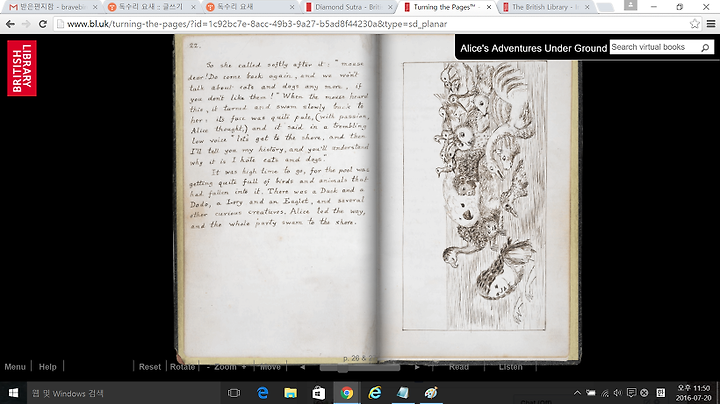Go back in browser history
The width and height of the screenshot is (720, 404).
(x=10, y=24)
